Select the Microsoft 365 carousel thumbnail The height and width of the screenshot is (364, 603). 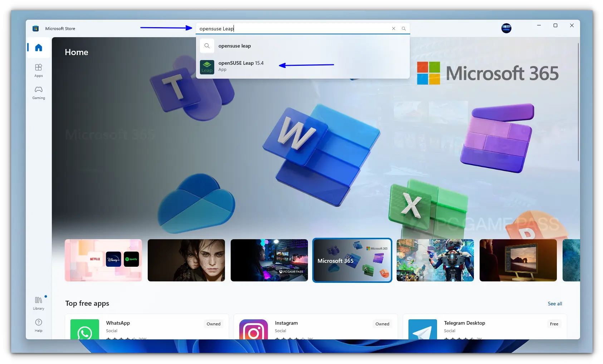(352, 260)
